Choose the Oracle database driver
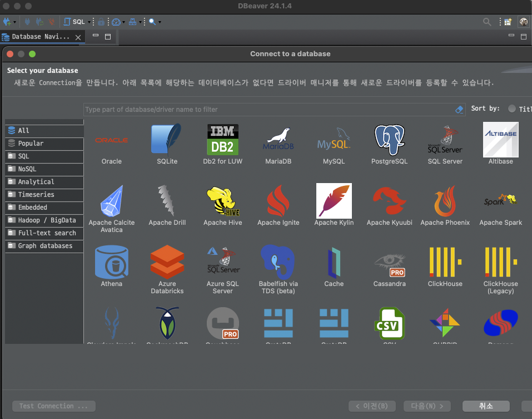532x419 pixels. [112, 144]
